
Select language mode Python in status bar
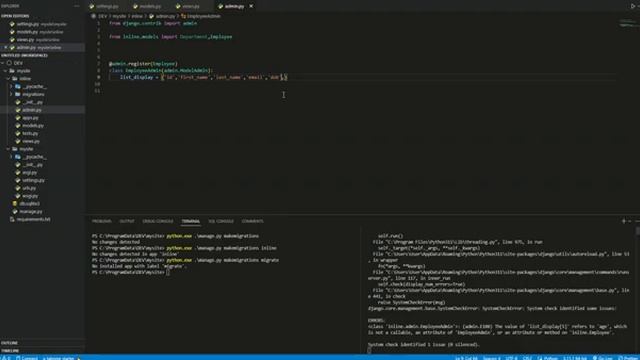click(x=548, y=358)
